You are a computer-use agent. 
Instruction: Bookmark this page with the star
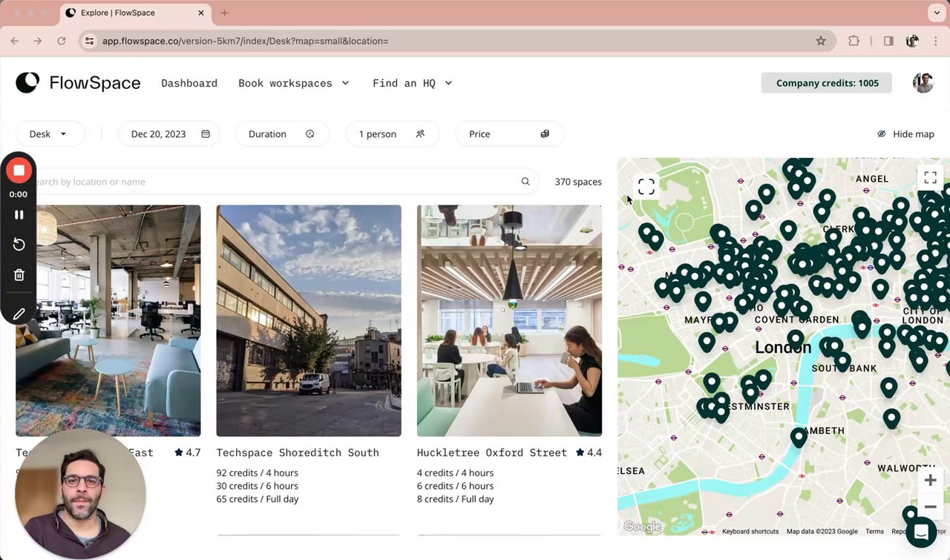pyautogui.click(x=821, y=41)
